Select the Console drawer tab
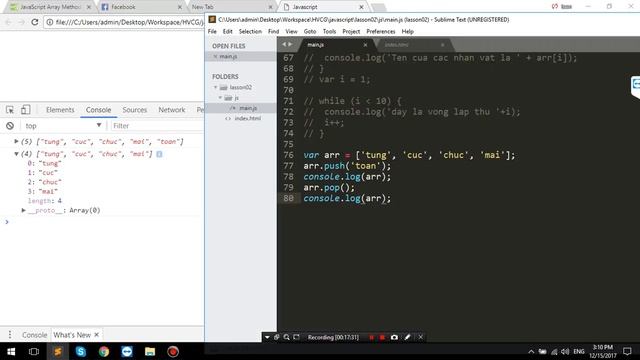640x360 pixels. [x=34, y=335]
